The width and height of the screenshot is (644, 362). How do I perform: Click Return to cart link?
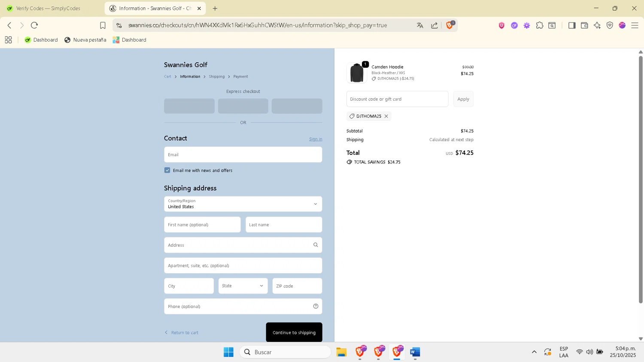pyautogui.click(x=182, y=332)
